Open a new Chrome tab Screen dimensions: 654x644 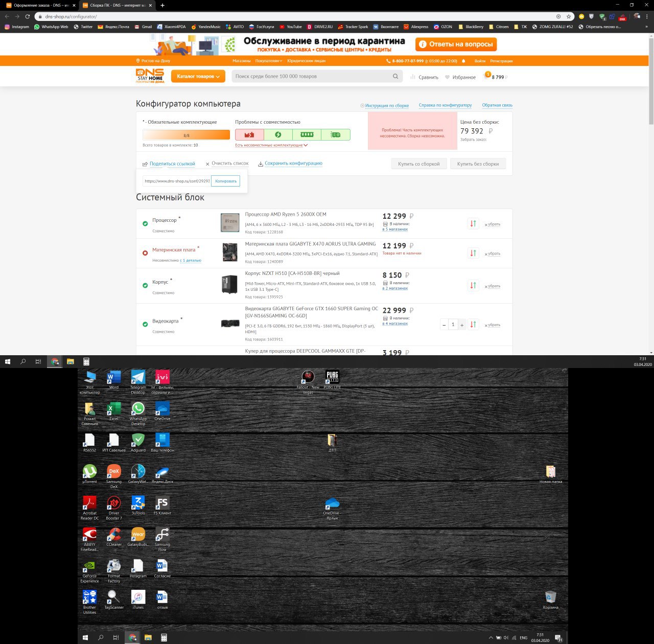click(162, 5)
